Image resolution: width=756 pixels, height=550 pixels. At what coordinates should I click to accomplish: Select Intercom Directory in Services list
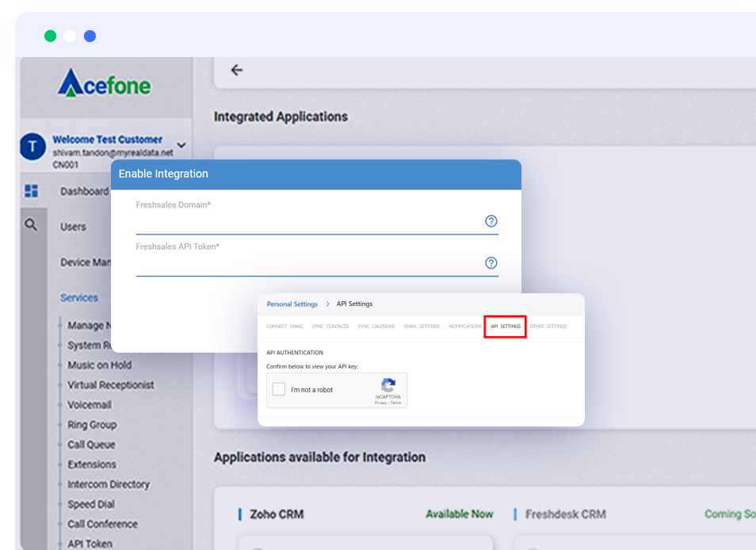(109, 484)
